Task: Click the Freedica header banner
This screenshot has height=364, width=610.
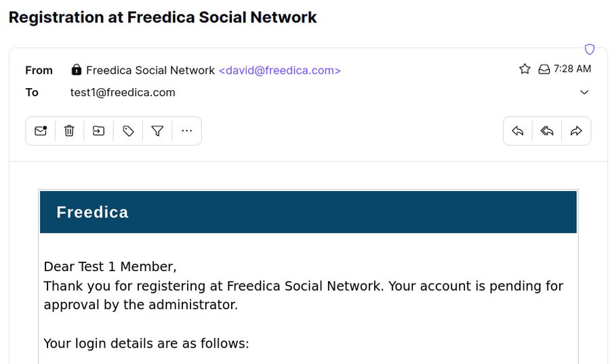Action: [308, 212]
